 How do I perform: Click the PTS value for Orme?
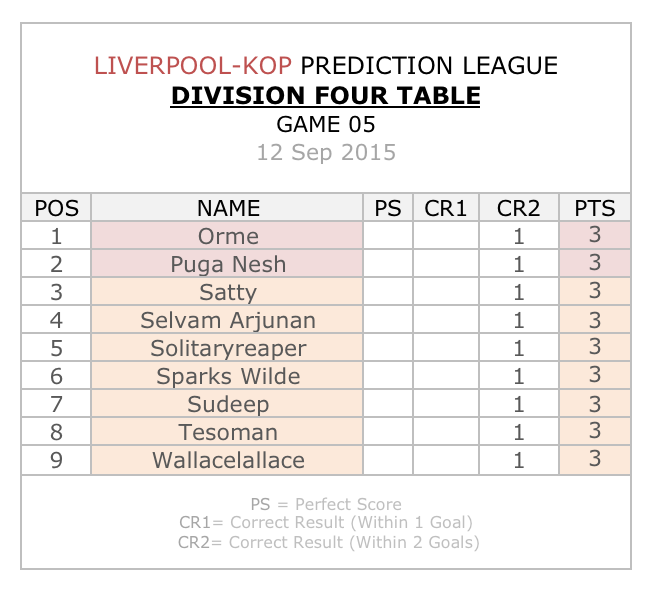tap(595, 235)
